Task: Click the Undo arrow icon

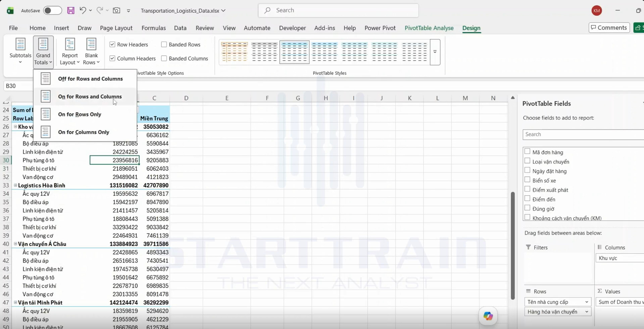Action: [x=83, y=10]
